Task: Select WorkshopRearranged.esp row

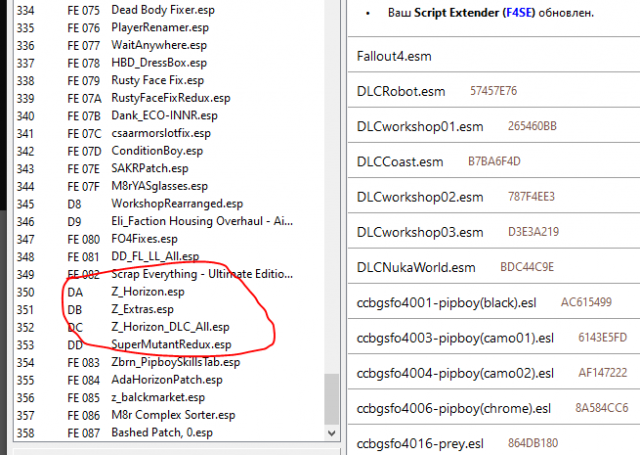Action: point(177,204)
